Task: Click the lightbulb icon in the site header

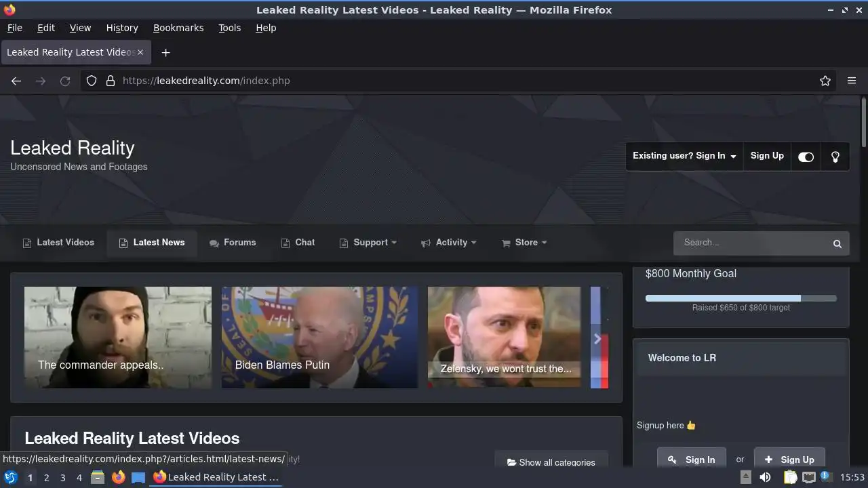Action: click(x=835, y=156)
